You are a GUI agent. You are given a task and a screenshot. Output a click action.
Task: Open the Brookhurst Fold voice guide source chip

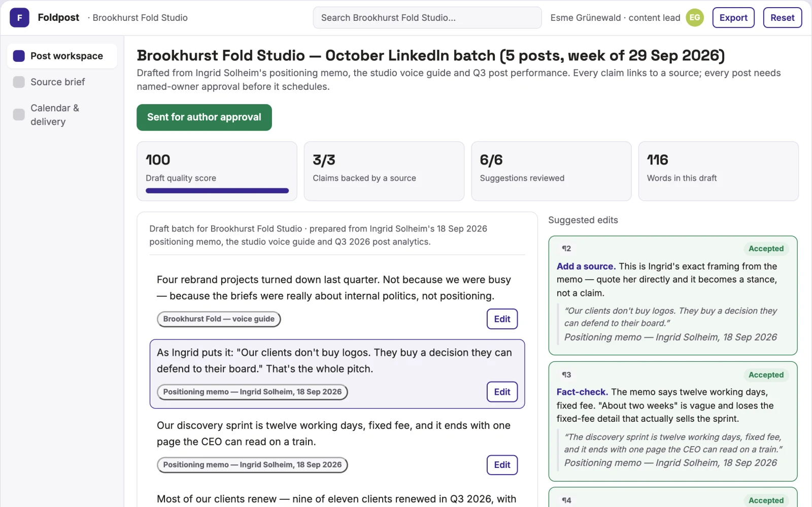click(219, 319)
